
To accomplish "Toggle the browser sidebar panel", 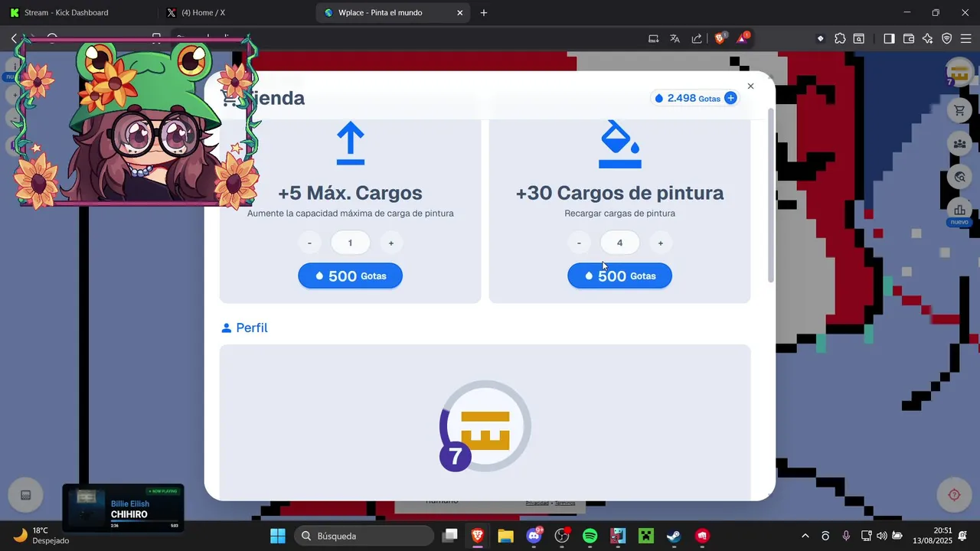I will 889,38.
